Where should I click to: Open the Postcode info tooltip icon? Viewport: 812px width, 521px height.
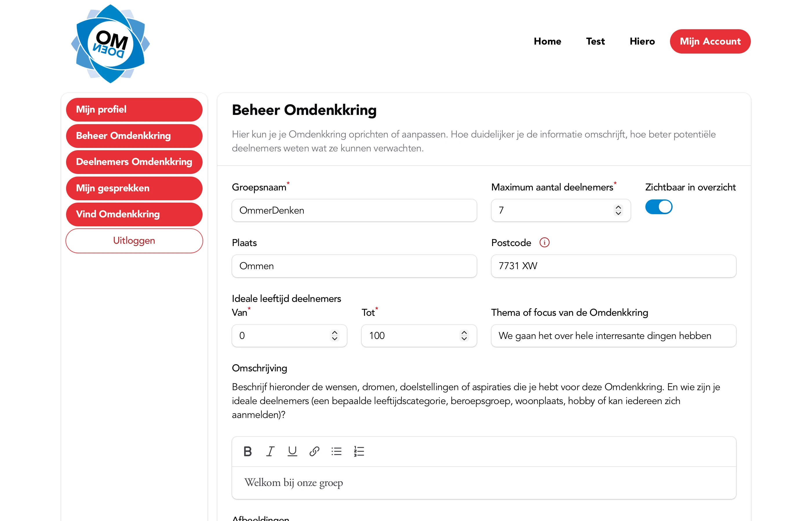544,243
